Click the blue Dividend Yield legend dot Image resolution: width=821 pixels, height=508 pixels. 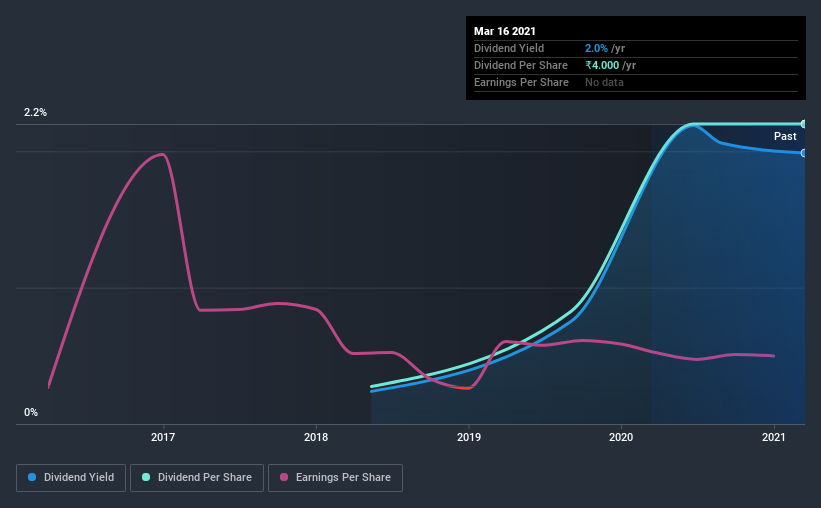click(32, 477)
